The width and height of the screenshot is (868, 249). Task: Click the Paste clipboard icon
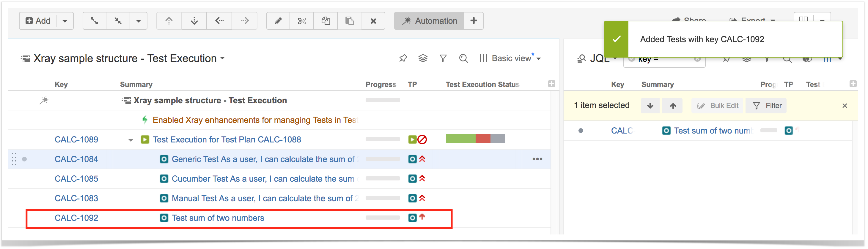pyautogui.click(x=349, y=21)
